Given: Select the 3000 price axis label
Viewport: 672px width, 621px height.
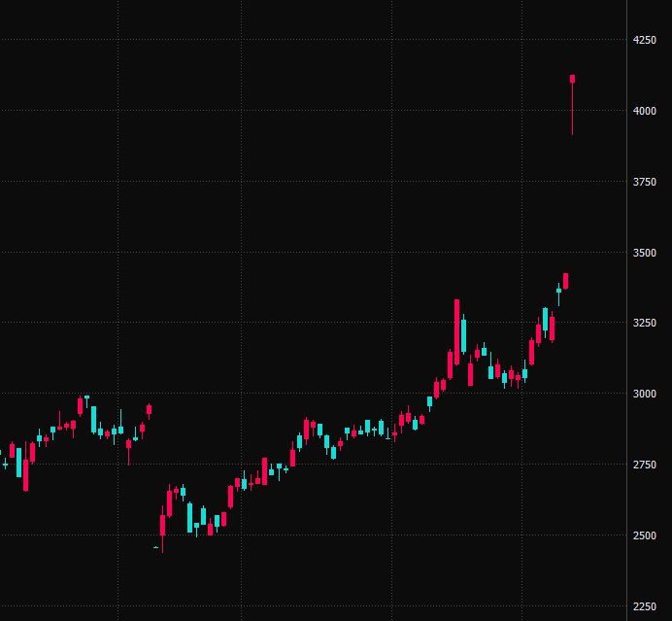Looking at the screenshot, I should coord(644,394).
